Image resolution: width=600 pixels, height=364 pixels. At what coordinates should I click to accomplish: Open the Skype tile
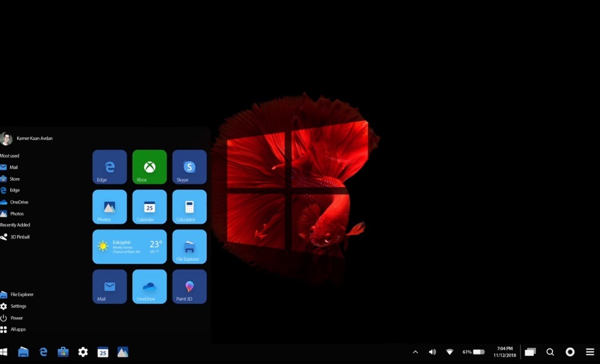[x=190, y=167]
